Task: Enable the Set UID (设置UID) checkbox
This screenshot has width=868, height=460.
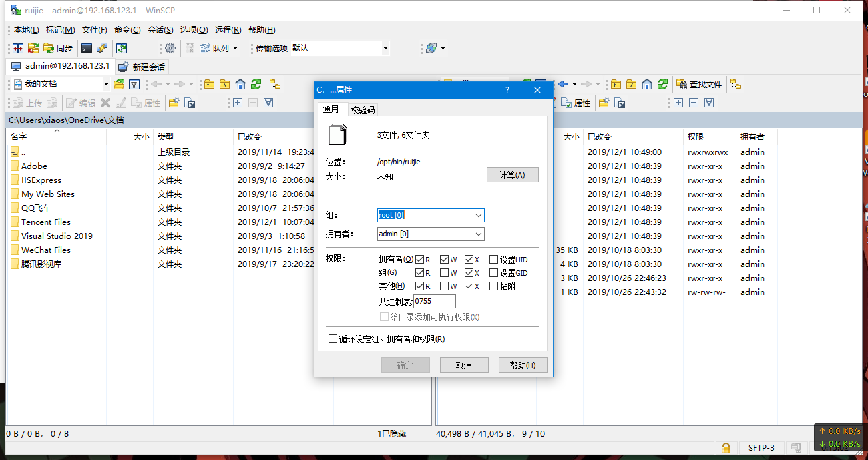Action: click(494, 259)
